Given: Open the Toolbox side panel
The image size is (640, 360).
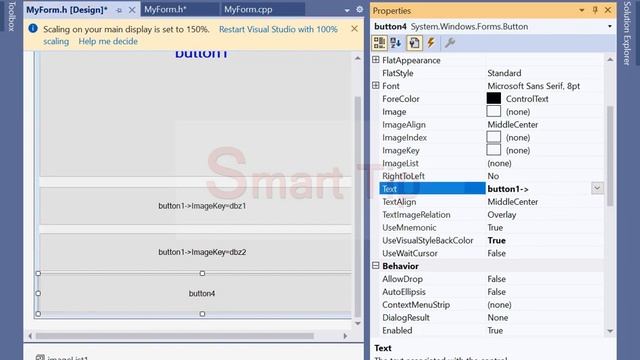Looking at the screenshot, I should coord(12,16).
